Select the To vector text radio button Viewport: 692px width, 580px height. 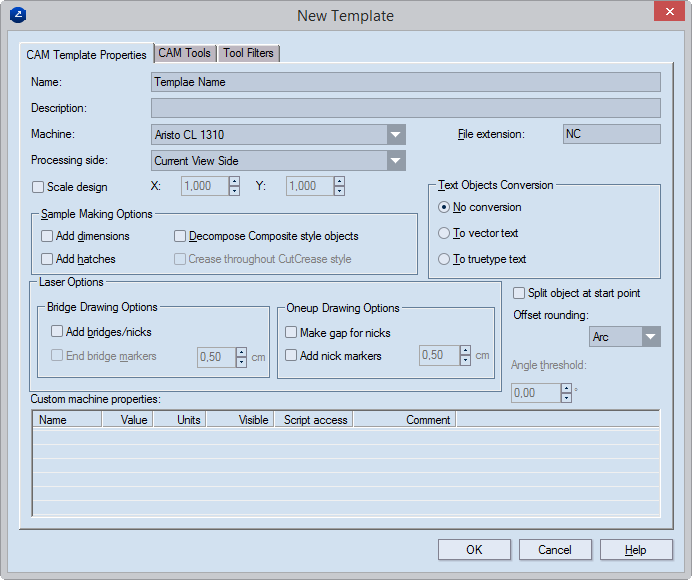click(x=445, y=233)
